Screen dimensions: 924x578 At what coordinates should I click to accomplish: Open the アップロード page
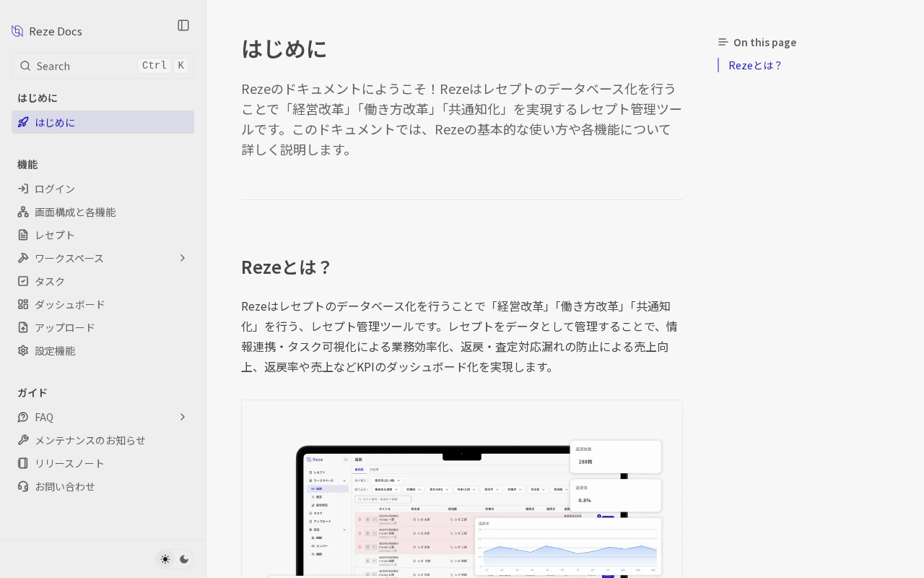click(x=103, y=327)
